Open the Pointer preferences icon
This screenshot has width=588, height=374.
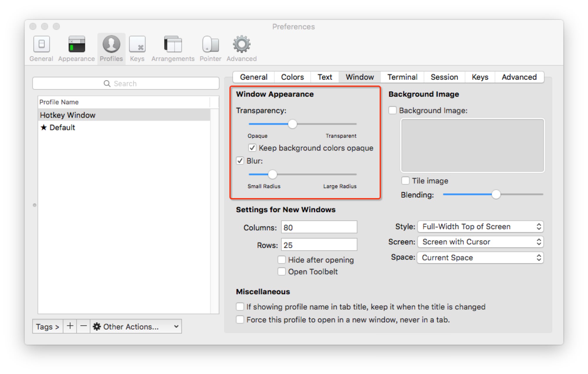coord(210,45)
